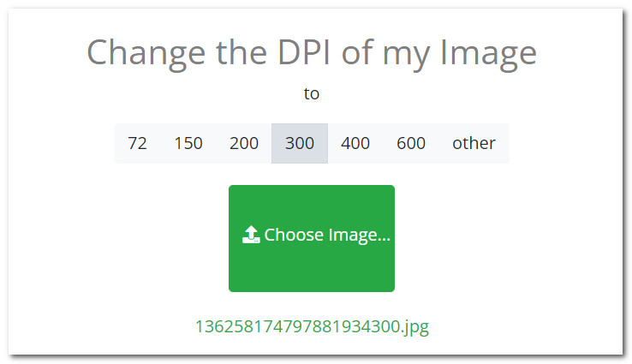This screenshot has height=364, width=632.
Task: Select the 72 DPI option
Action: 137,144
